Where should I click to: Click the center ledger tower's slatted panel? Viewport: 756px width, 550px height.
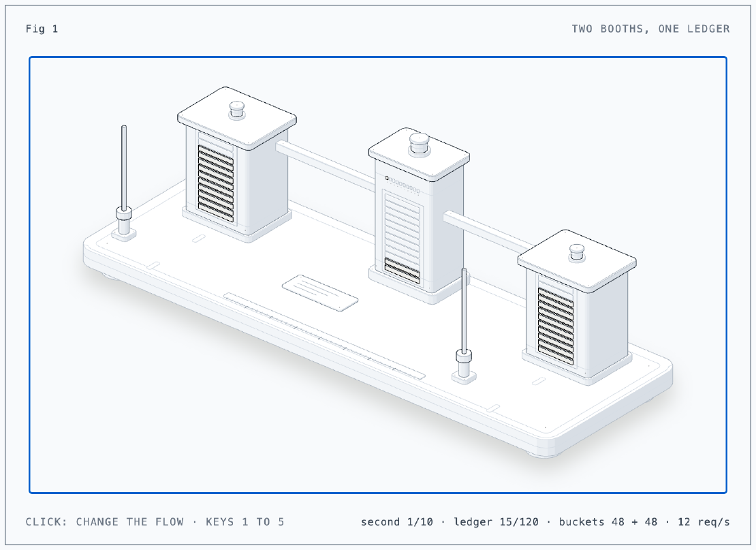click(402, 239)
